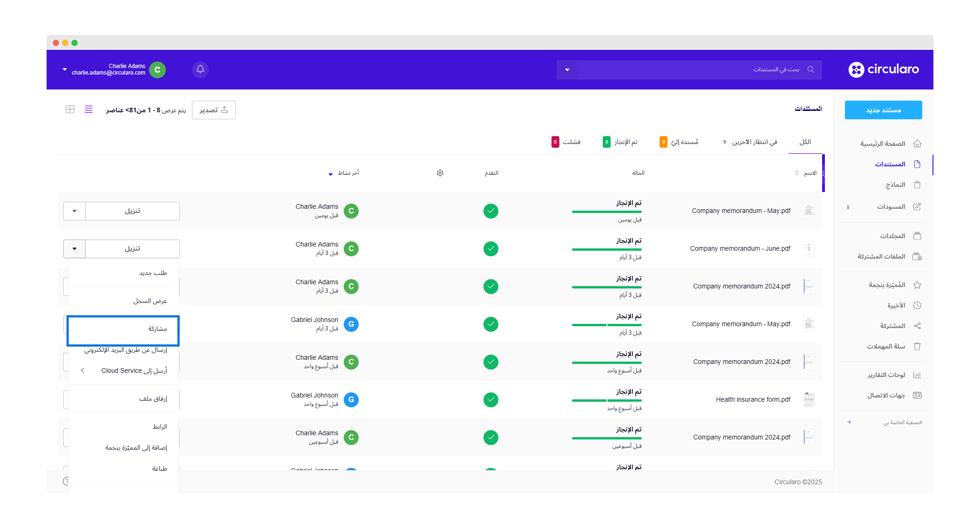Click the notification bell icon
The width and height of the screenshot is (980, 528).
(200, 69)
